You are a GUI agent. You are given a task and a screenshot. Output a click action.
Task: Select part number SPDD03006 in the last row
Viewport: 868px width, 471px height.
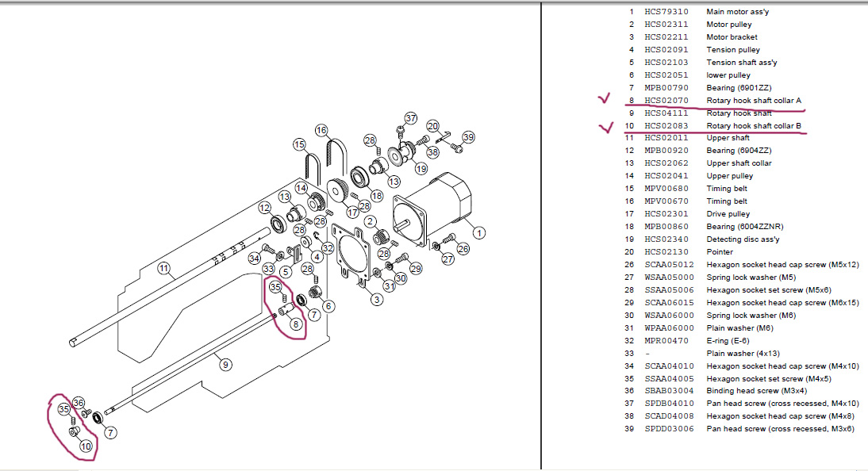[669, 429]
